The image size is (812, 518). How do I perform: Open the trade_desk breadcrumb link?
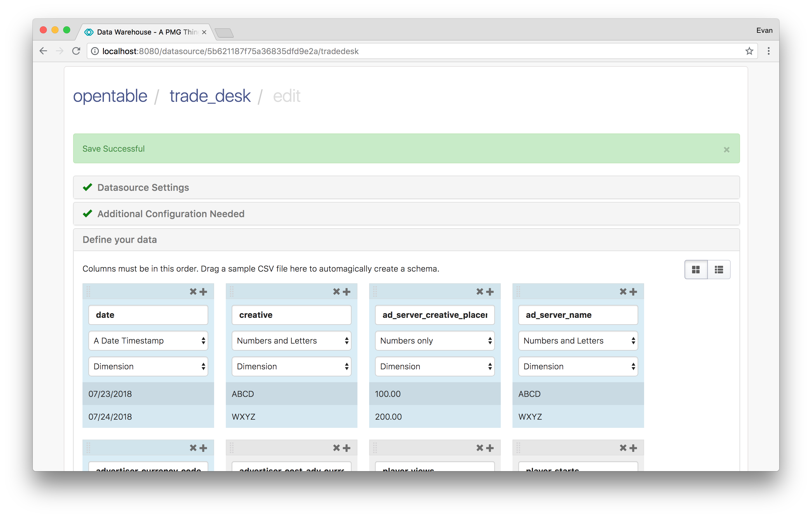coord(210,96)
